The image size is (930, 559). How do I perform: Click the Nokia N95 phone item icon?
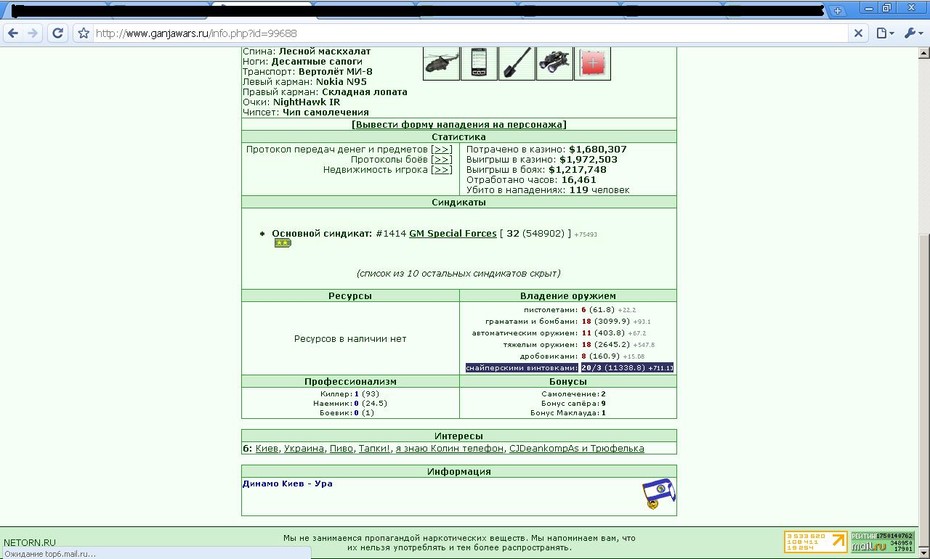click(x=479, y=62)
